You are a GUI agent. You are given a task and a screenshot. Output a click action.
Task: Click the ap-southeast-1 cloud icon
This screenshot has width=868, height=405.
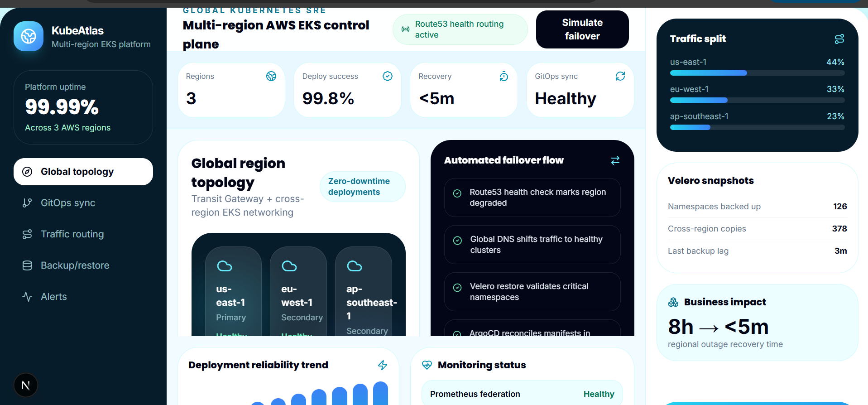pos(355,266)
